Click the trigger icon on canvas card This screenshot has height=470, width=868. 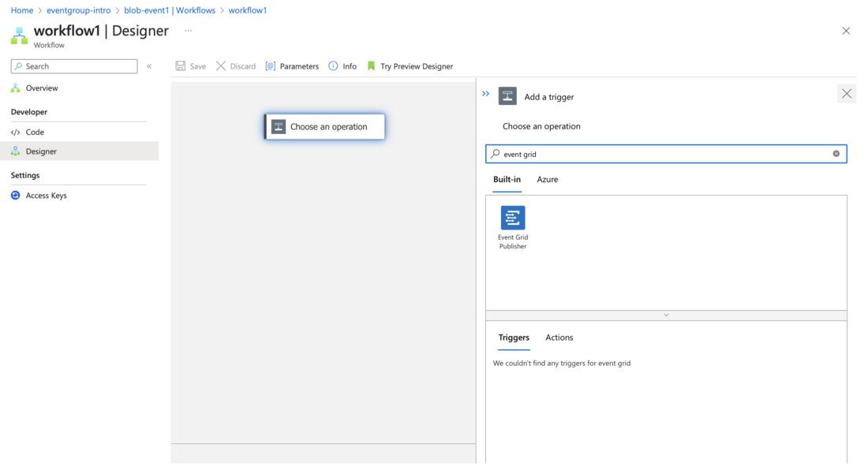tap(279, 127)
